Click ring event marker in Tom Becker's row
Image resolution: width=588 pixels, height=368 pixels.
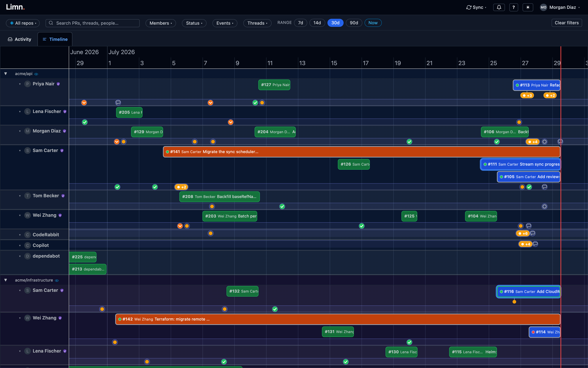pos(544,206)
